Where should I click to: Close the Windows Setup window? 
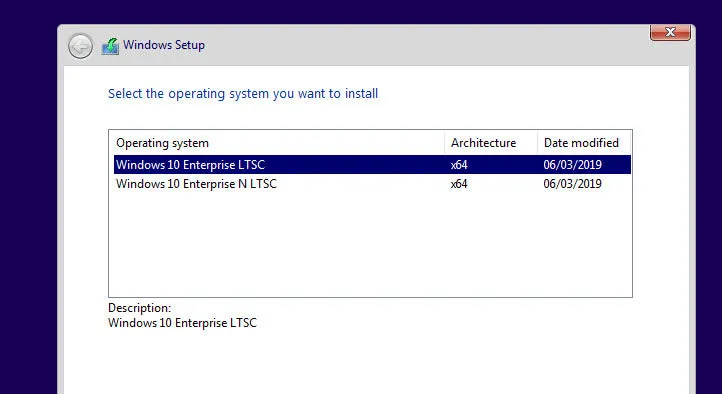click(670, 32)
